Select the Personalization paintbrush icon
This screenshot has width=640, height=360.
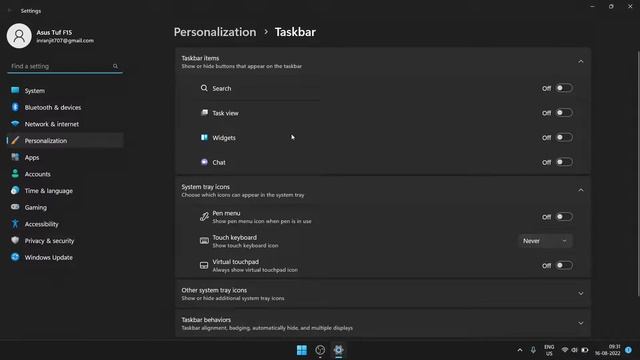point(15,140)
